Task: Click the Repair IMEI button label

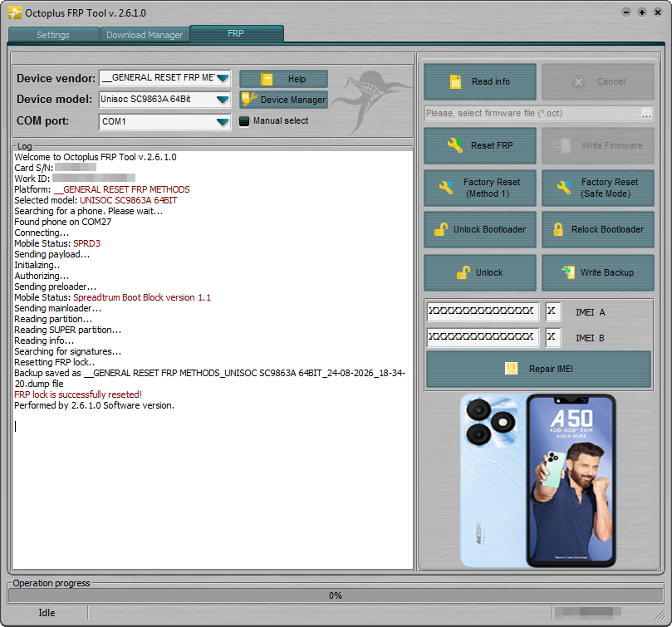Action: (551, 369)
